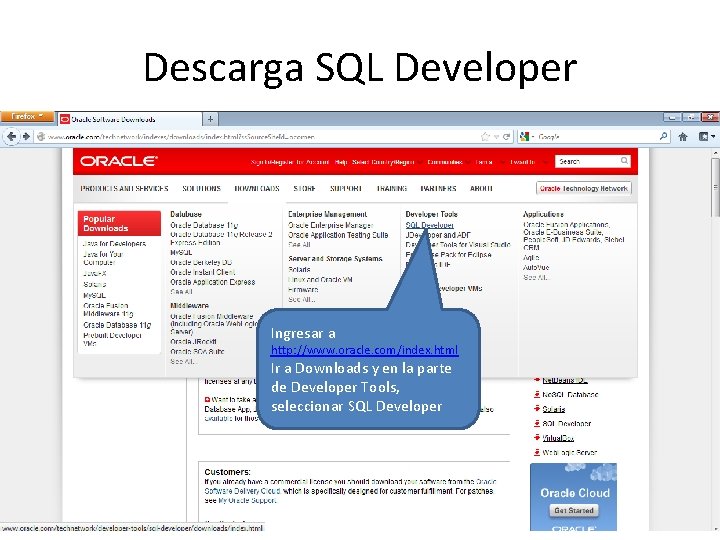720x540 pixels.
Task: Reload the page with the refresh icon
Action: point(506,136)
